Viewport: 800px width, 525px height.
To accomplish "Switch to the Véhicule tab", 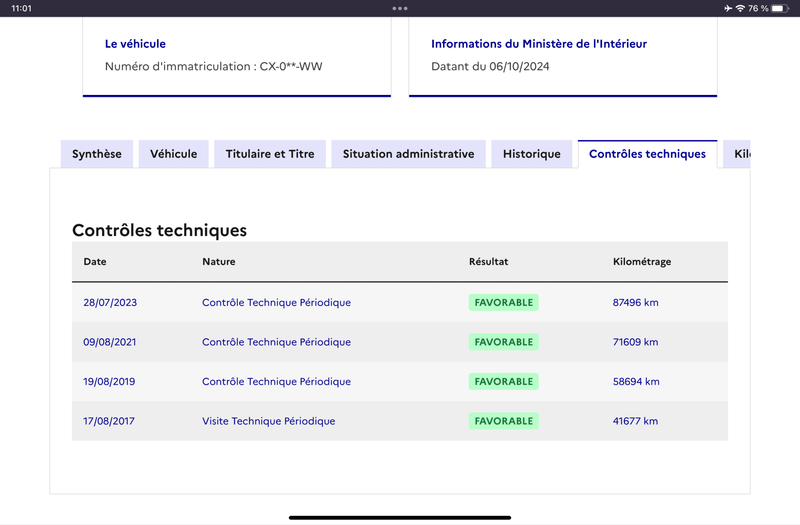I will 173,154.
